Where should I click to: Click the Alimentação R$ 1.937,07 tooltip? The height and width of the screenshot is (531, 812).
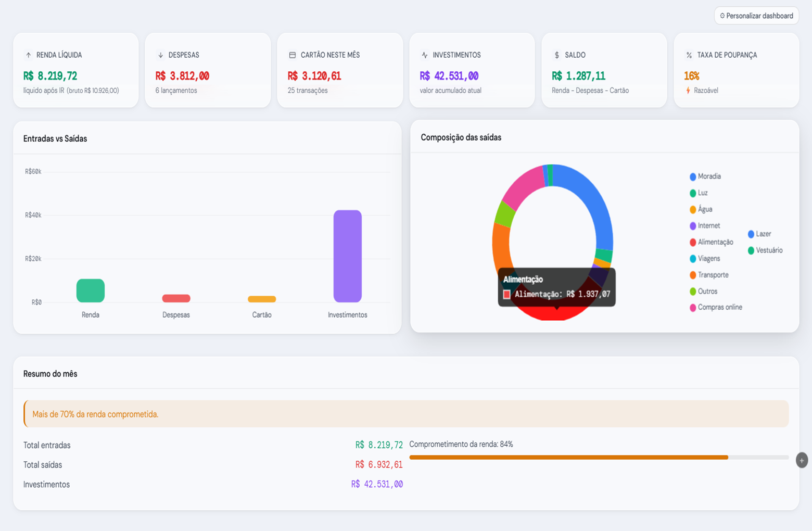coord(557,287)
